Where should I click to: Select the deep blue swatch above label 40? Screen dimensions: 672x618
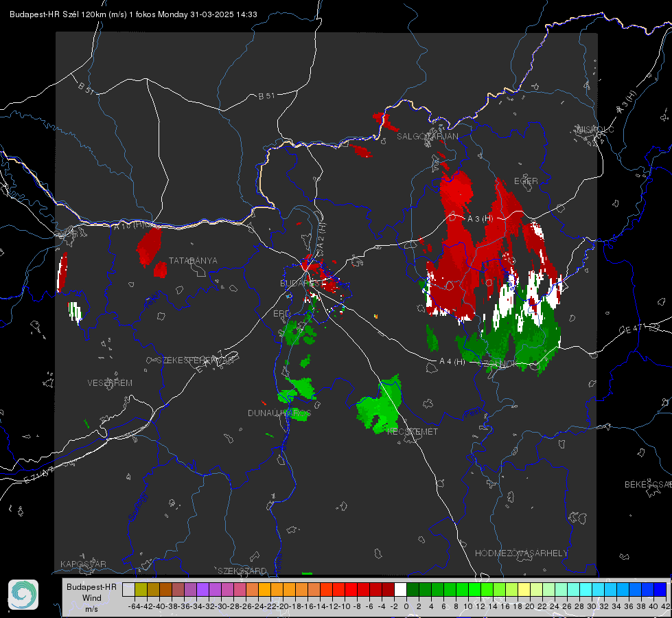click(x=660, y=589)
